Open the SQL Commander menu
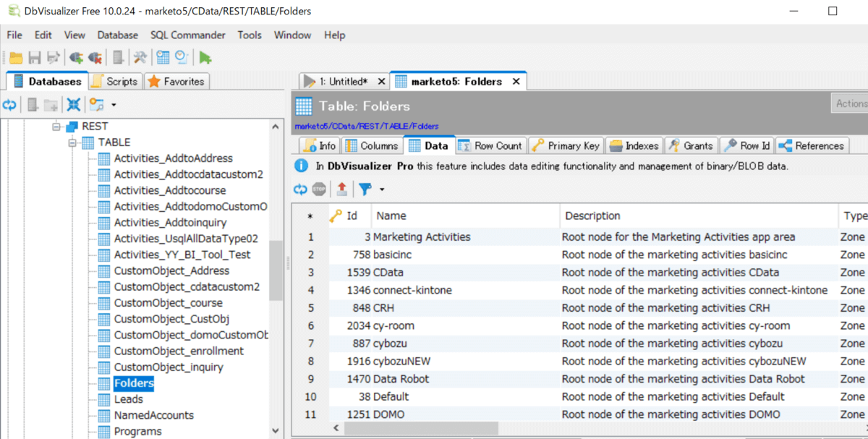 coord(187,35)
